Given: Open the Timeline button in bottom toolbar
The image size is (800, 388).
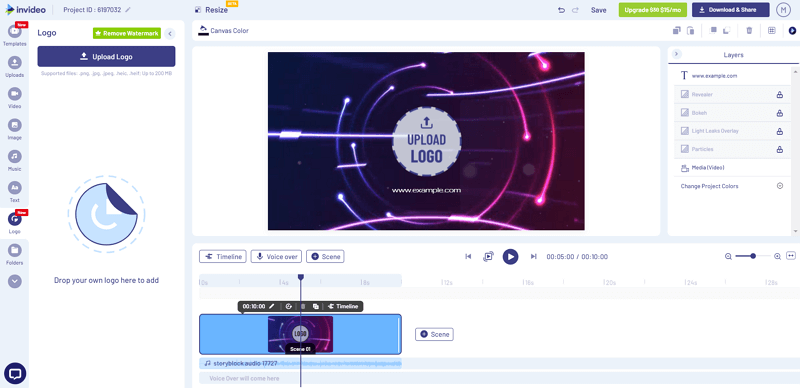Looking at the screenshot, I should 223,256.
